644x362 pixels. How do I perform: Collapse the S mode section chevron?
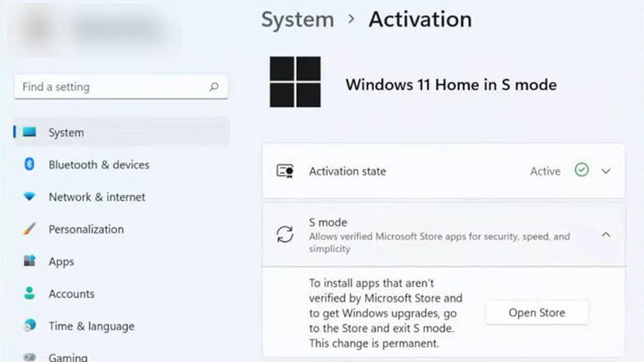coord(606,235)
